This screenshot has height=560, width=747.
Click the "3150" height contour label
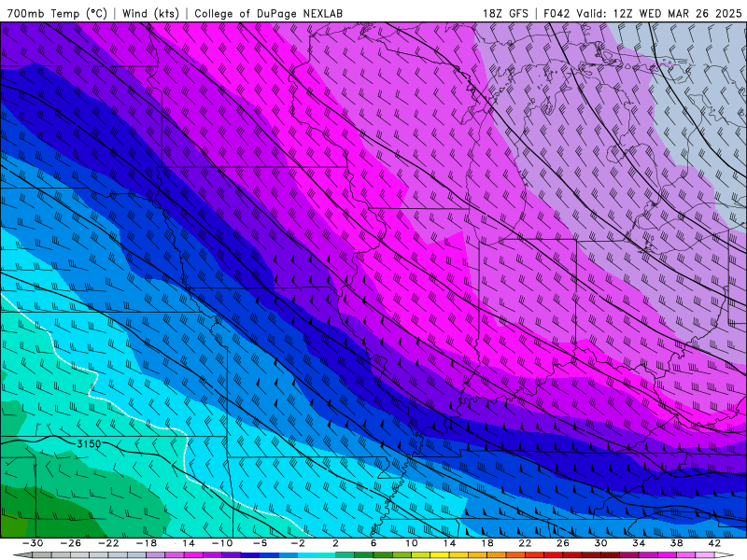[x=89, y=444]
